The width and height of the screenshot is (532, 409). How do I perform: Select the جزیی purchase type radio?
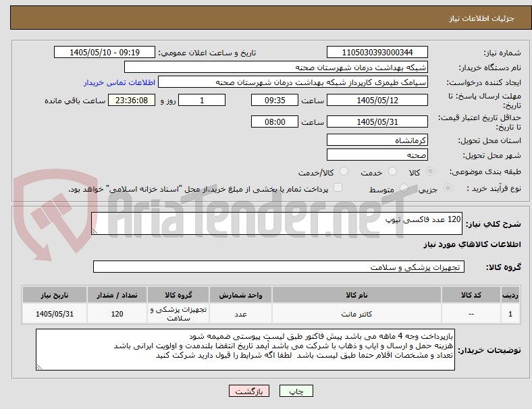click(448, 188)
